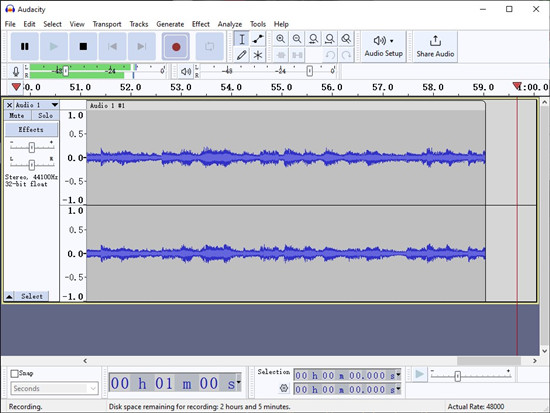
Task: Stop the recording
Action: pos(83,46)
